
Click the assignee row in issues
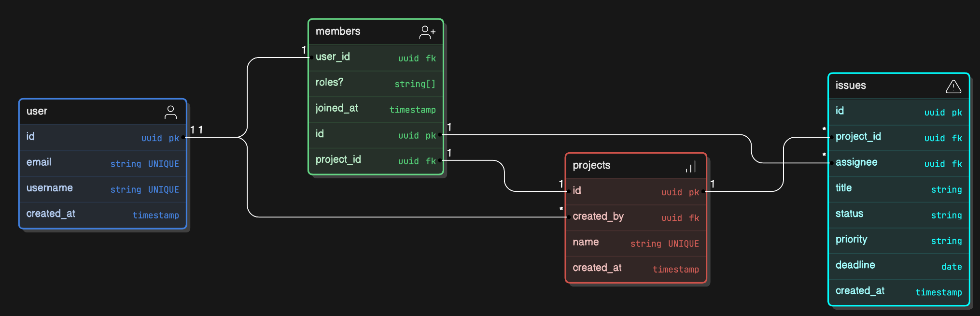(898, 163)
